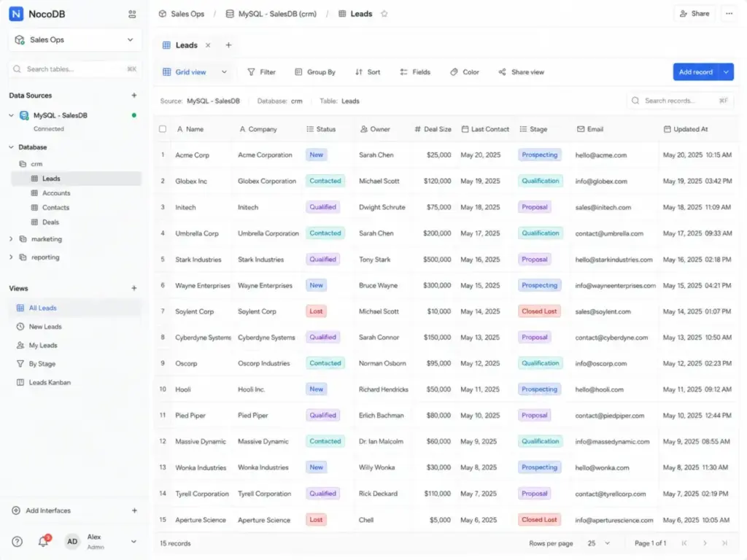Image resolution: width=747 pixels, height=560 pixels.
Task: Click the Deal Size column header
Action: 433,129
